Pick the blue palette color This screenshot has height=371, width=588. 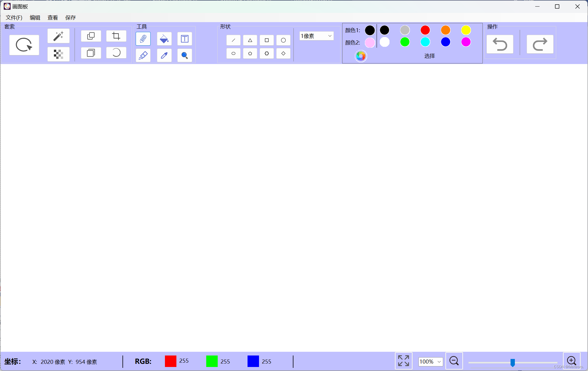[446, 42]
